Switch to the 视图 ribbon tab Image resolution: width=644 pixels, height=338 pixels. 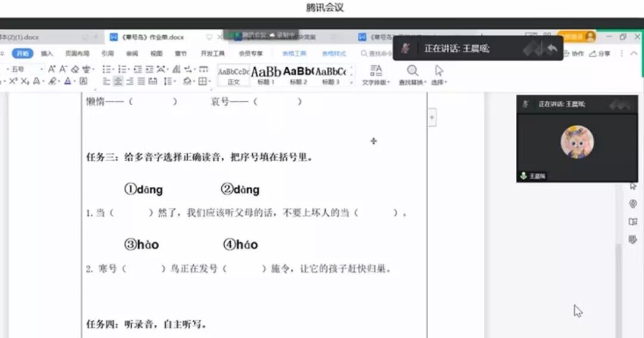click(x=156, y=54)
